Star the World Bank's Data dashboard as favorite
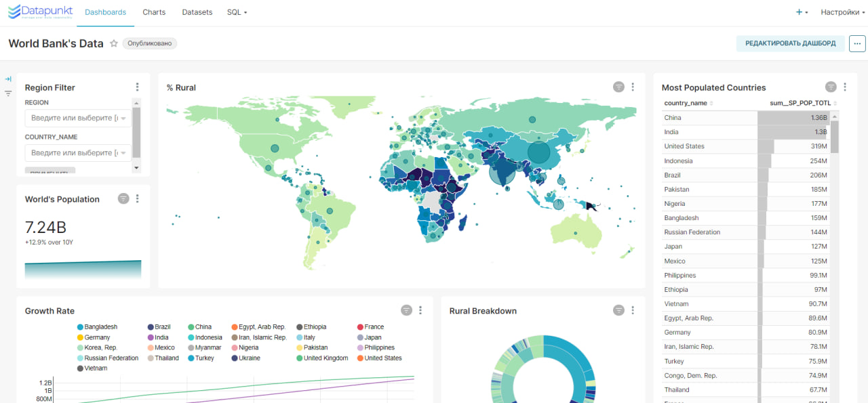This screenshot has width=868, height=403. (114, 43)
